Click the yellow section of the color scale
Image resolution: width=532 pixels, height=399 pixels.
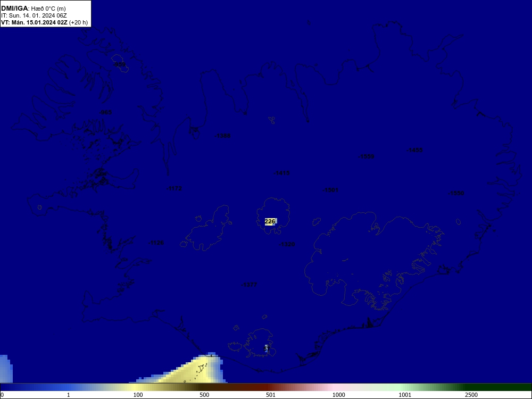click(136, 387)
